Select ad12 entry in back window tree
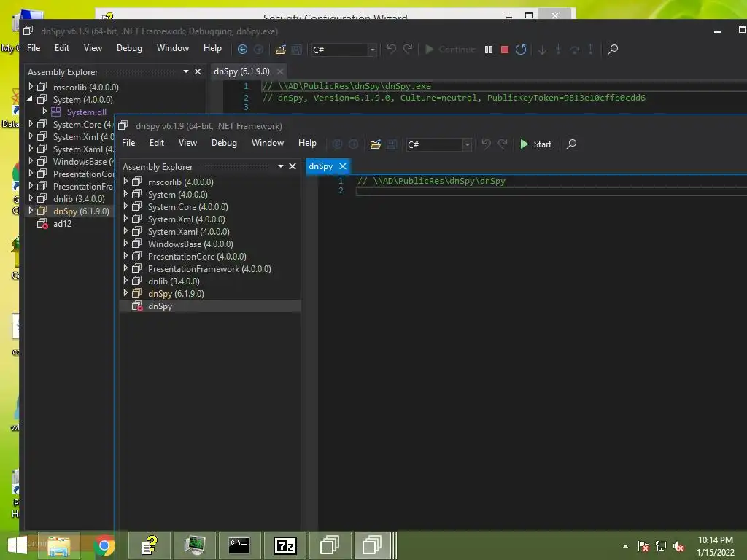Image resolution: width=747 pixels, height=560 pixels. (63, 224)
